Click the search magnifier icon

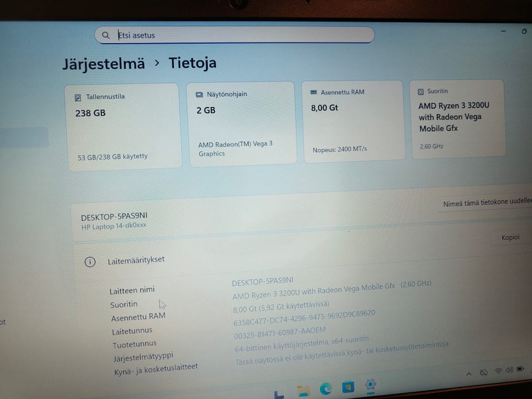[x=106, y=35]
